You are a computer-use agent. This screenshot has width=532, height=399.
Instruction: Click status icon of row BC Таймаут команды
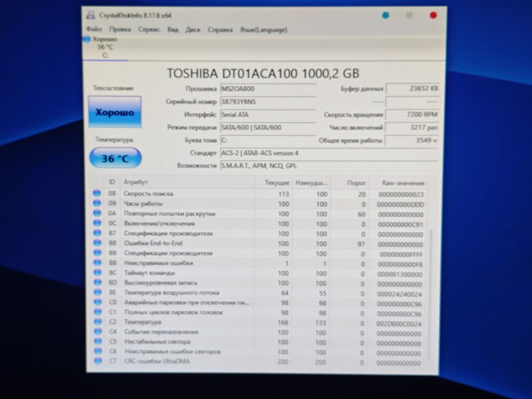pyautogui.click(x=98, y=272)
